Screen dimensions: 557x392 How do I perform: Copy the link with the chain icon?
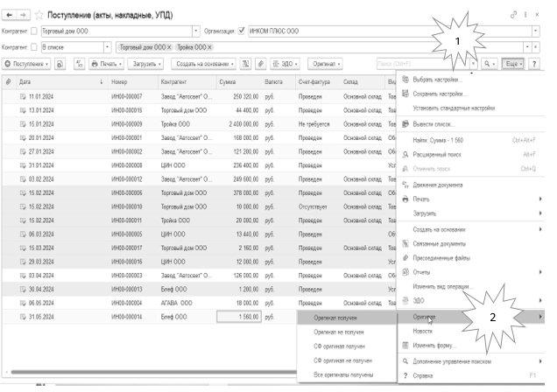[513, 15]
